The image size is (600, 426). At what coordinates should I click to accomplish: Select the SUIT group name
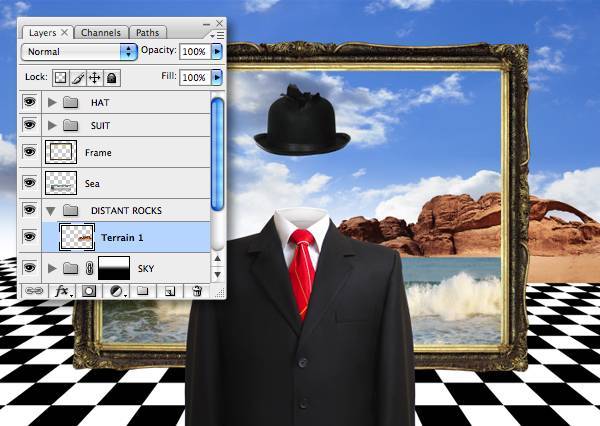(101, 126)
